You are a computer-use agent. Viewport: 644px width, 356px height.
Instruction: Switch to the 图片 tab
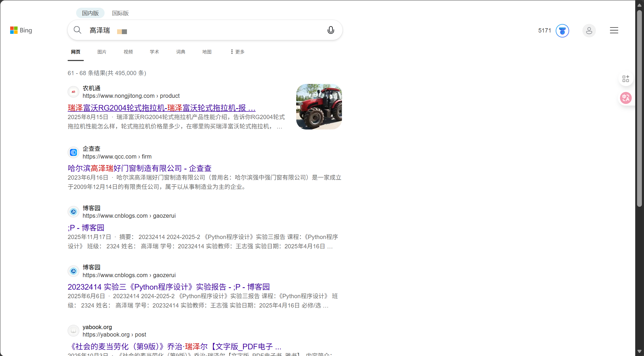(102, 51)
